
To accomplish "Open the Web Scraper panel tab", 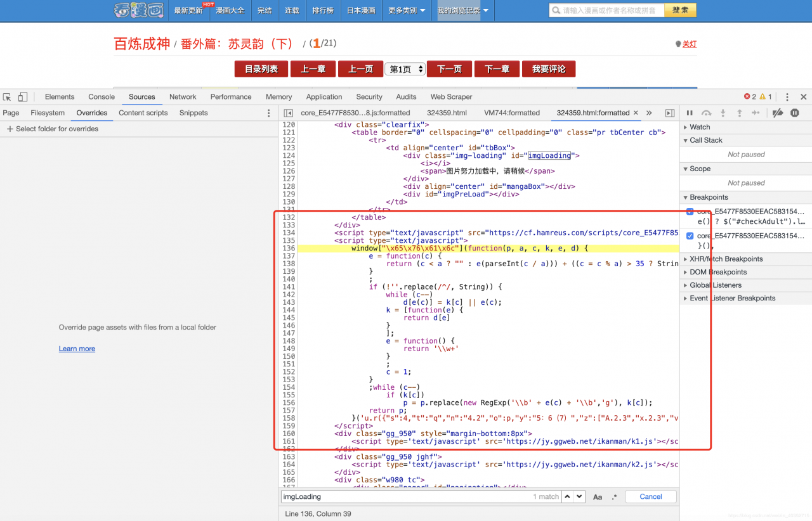I will click(x=452, y=97).
